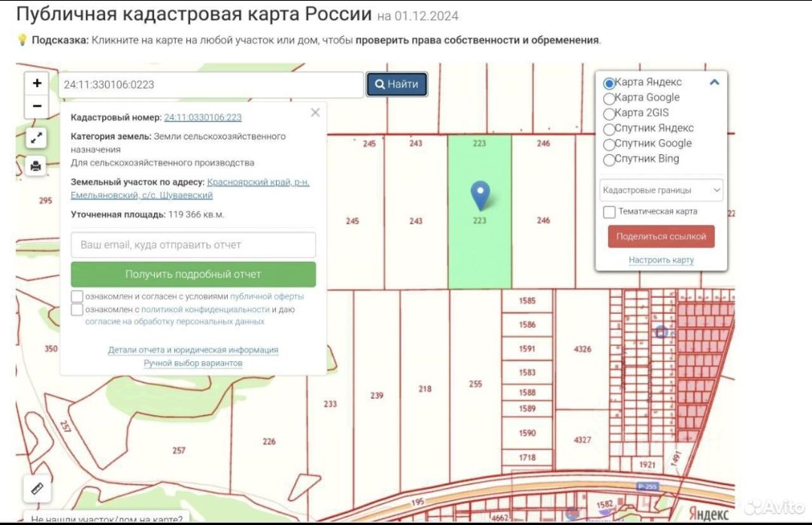The height and width of the screenshot is (525, 812).
Task: Check the публичной оферты agreement box
Action: pos(77,296)
